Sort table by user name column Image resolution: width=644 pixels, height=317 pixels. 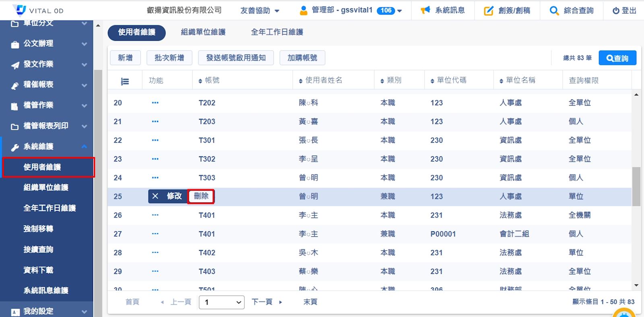click(x=321, y=81)
